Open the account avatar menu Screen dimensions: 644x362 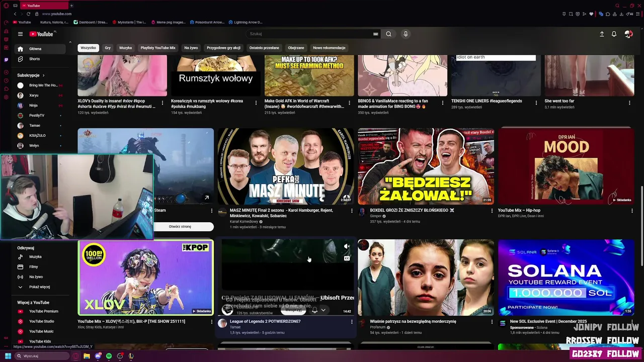coord(628,34)
